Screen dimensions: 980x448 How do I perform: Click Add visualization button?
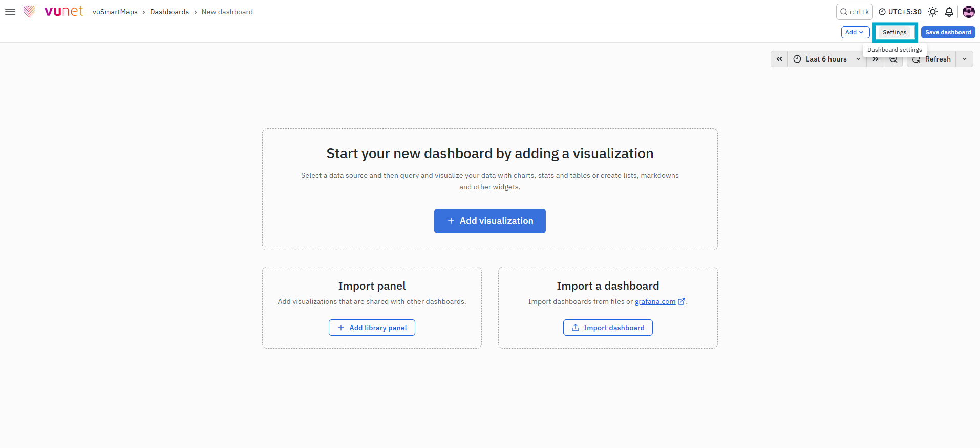pos(490,221)
